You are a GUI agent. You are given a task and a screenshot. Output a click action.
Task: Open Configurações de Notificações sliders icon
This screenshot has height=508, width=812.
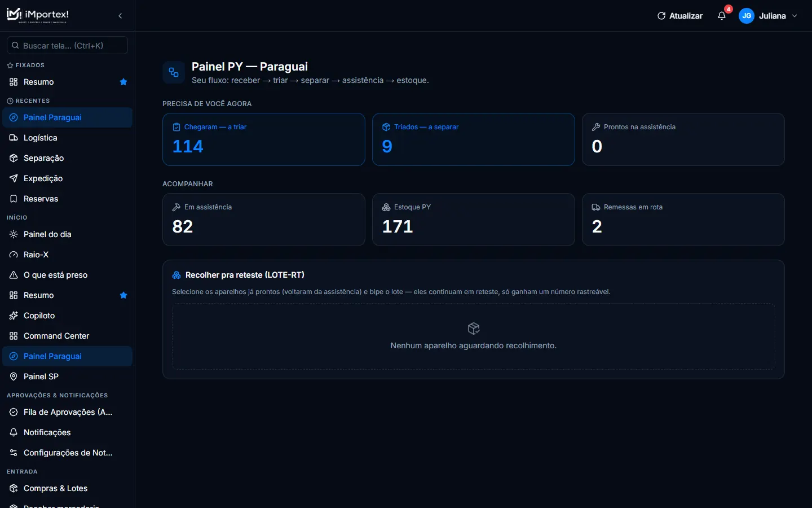click(x=14, y=453)
